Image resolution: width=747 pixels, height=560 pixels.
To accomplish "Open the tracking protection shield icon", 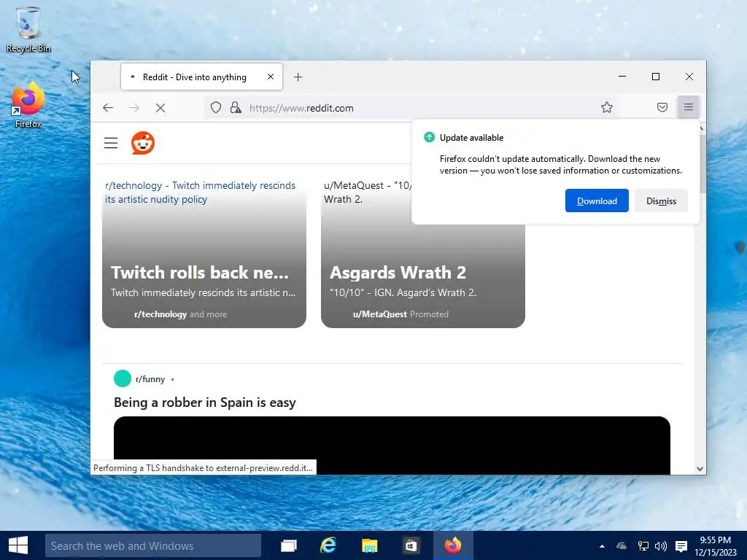I will tap(216, 108).
